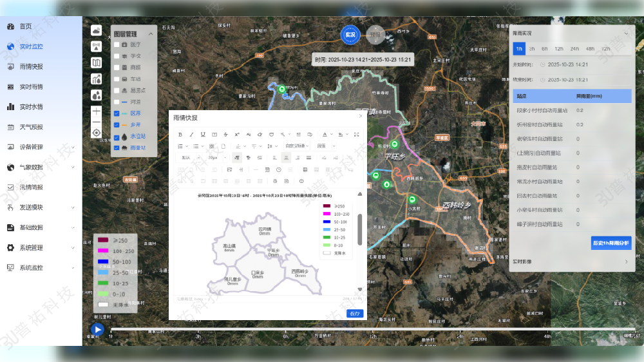Apply underline formatting in the editor toolbar

point(203,135)
